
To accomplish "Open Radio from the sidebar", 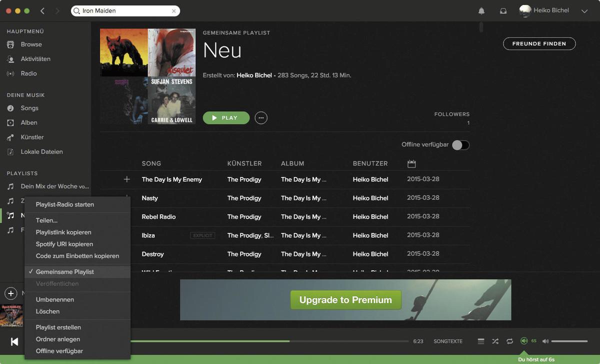I will (28, 73).
